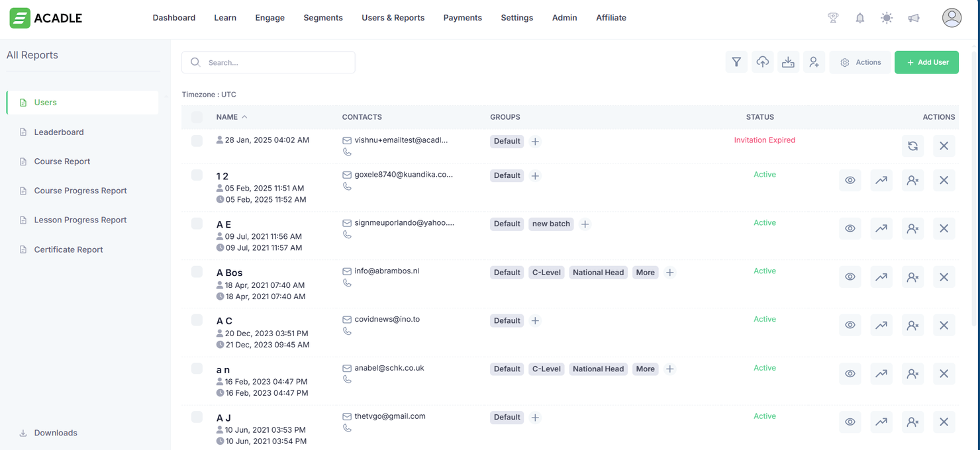
Task: Open progress chart for user A C
Action: click(881, 325)
